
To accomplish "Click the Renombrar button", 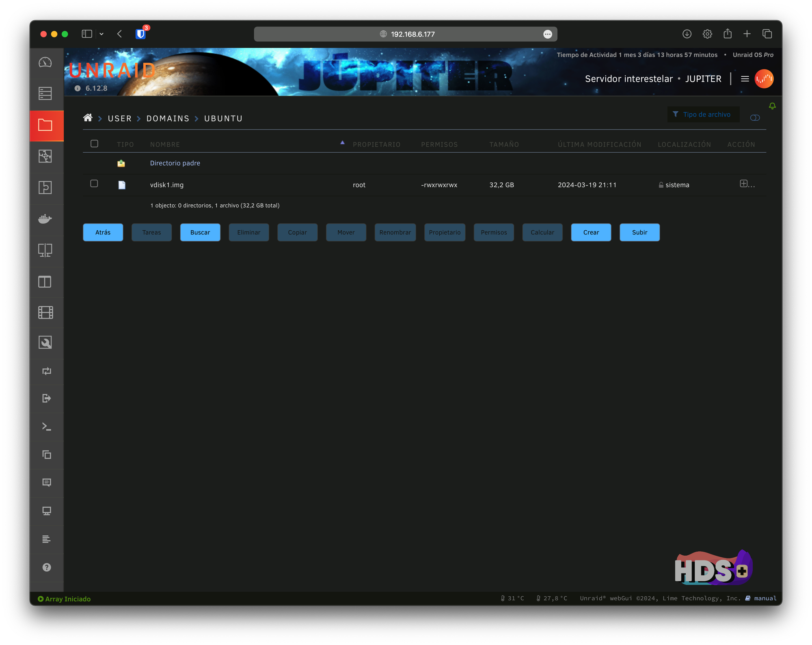I will click(x=395, y=232).
